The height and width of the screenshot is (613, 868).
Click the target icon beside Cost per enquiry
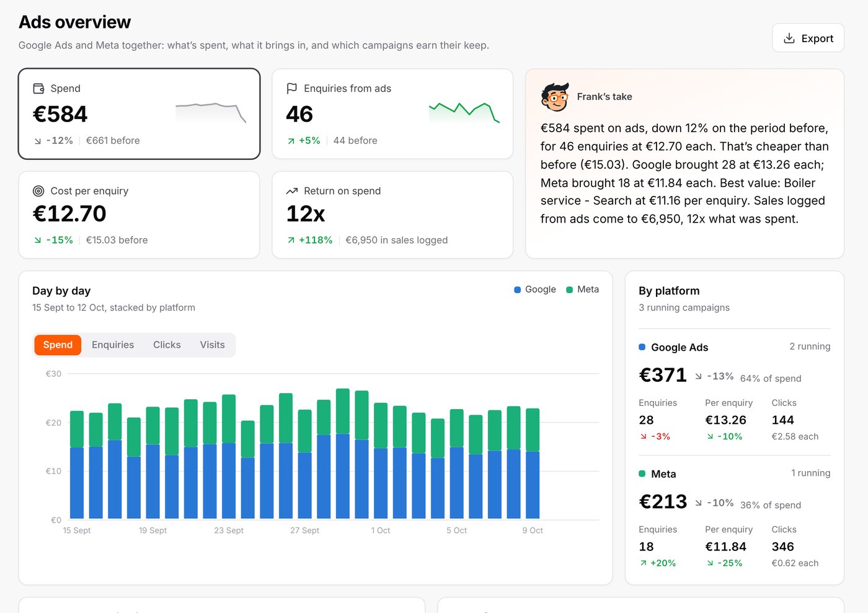(38, 191)
